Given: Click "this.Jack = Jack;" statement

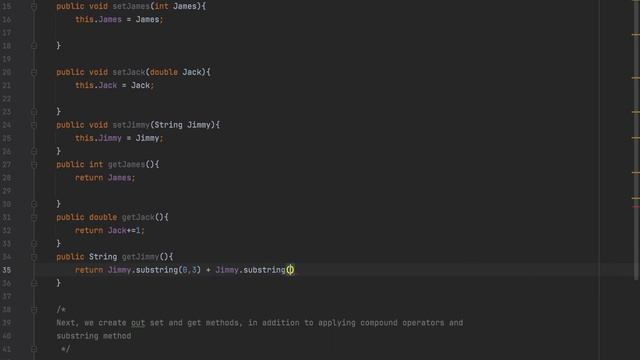Looking at the screenshot, I should pyautogui.click(x=114, y=85).
